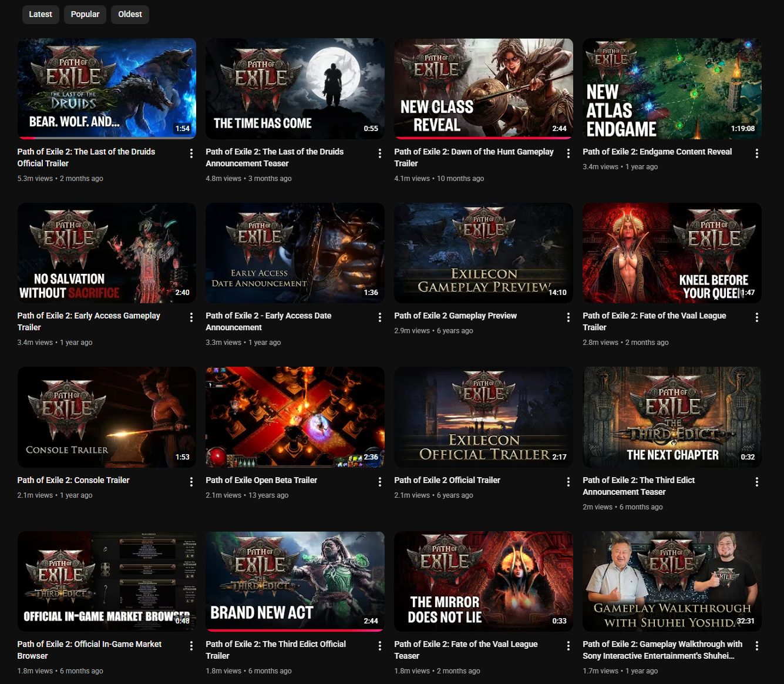Screen dimensions: 784x684
Task: Open the 'Gameplay Walkthrough with Sony Interactive' title
Action: pyautogui.click(x=662, y=650)
